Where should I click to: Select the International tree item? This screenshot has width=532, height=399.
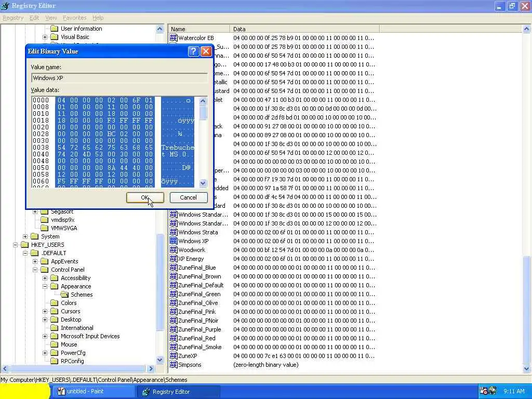click(x=77, y=328)
